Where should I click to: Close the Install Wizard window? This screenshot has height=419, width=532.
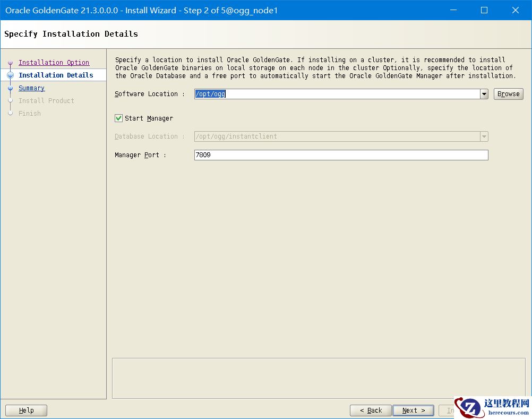click(516, 10)
